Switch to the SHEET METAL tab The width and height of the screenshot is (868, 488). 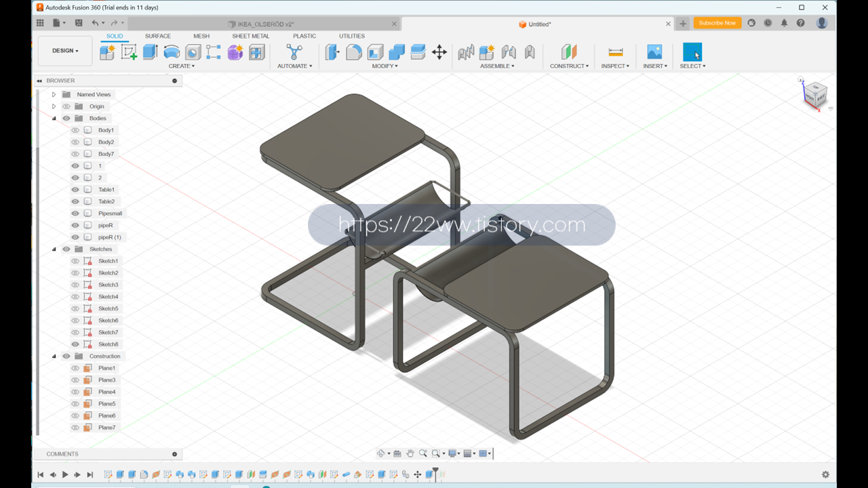251,36
